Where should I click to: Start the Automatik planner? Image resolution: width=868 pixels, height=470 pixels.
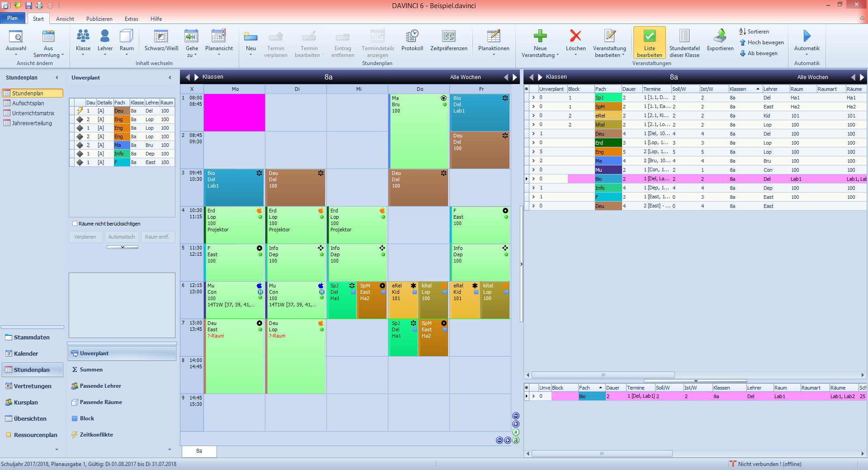807,36
